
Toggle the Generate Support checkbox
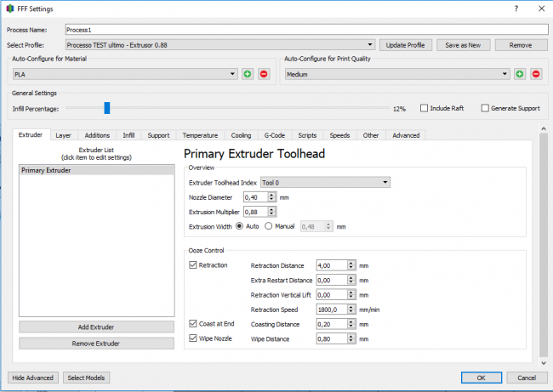(x=485, y=108)
